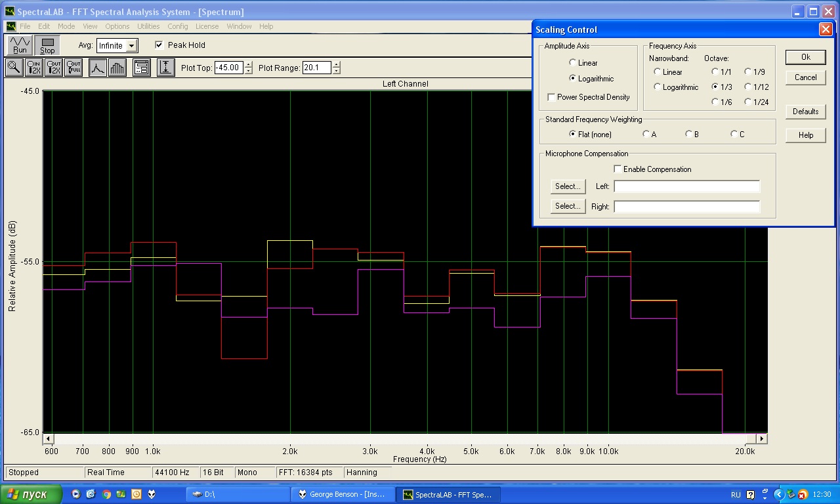The width and height of the screenshot is (840, 504).
Task: Decrease Plot Range with down arrow
Action: [337, 71]
